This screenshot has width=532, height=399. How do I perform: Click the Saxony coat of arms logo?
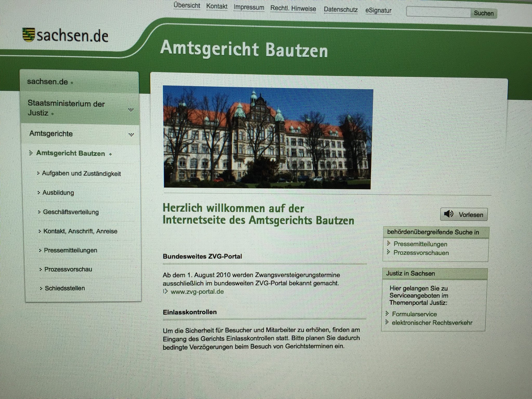tap(28, 35)
